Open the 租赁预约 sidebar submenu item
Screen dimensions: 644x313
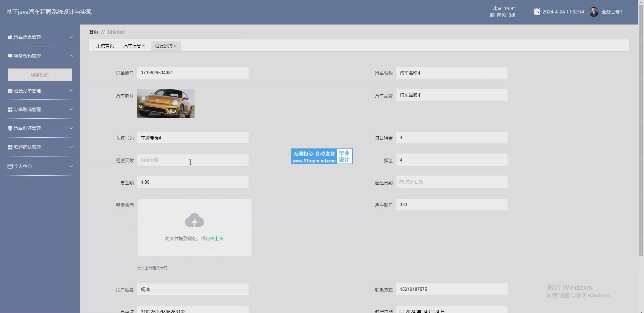[x=40, y=75]
